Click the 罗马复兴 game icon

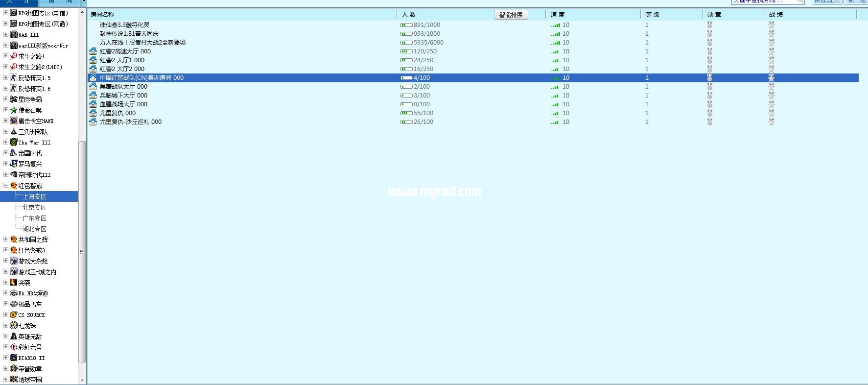tap(14, 164)
